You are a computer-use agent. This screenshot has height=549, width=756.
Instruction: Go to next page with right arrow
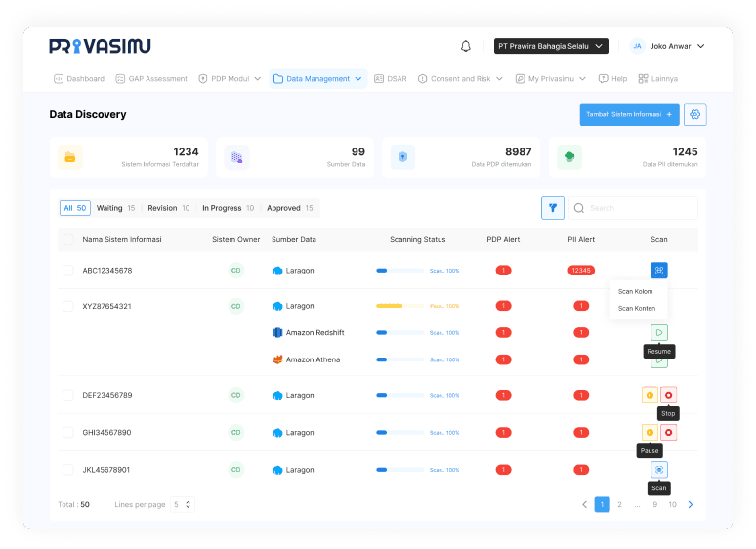pyautogui.click(x=691, y=505)
